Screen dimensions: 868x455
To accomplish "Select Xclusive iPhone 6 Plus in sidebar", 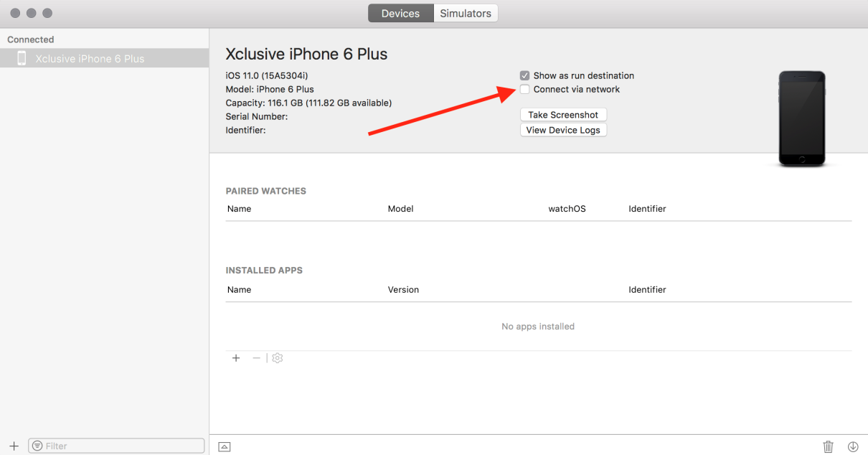I will click(105, 58).
